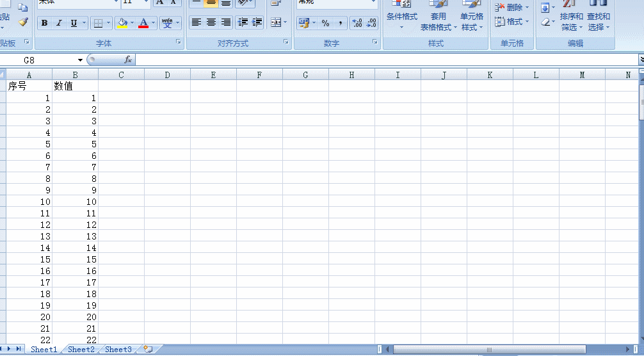This screenshot has width=644, height=356.
Task: Click the Select All corner button
Action: pyautogui.click(x=3, y=75)
